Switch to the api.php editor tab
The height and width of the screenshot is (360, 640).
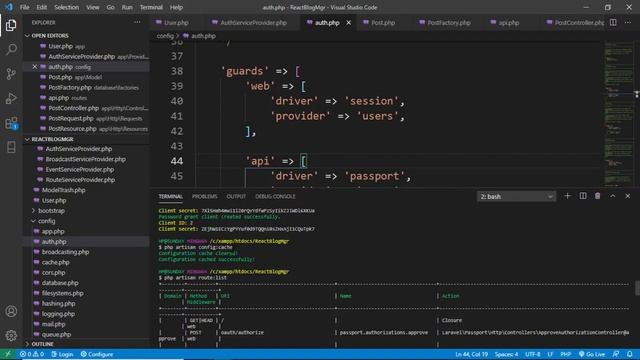(509, 23)
